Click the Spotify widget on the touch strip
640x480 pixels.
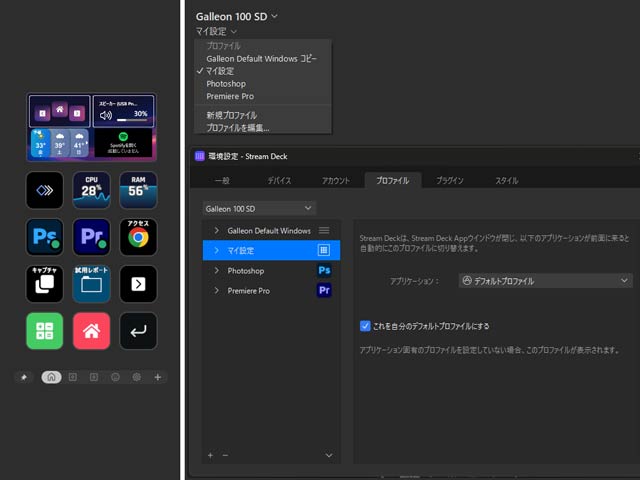click(123, 143)
